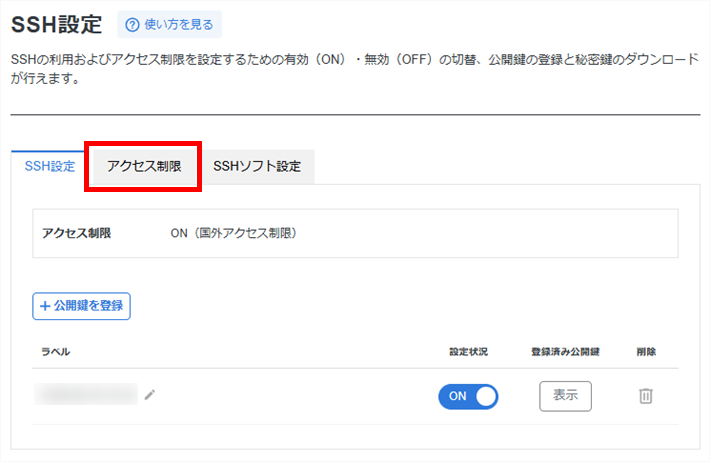
Task: Click the ON（国外アクセス制限）status text
Action: point(234,233)
